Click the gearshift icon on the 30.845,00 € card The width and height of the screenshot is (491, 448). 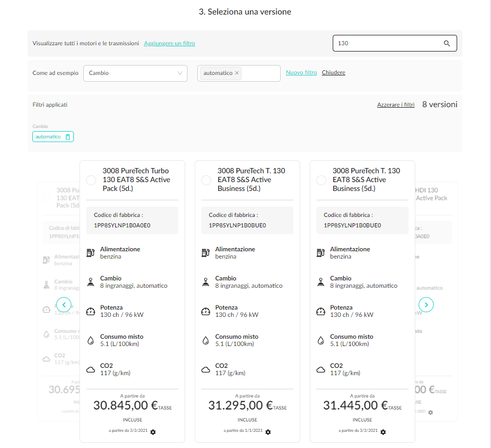[x=91, y=282]
